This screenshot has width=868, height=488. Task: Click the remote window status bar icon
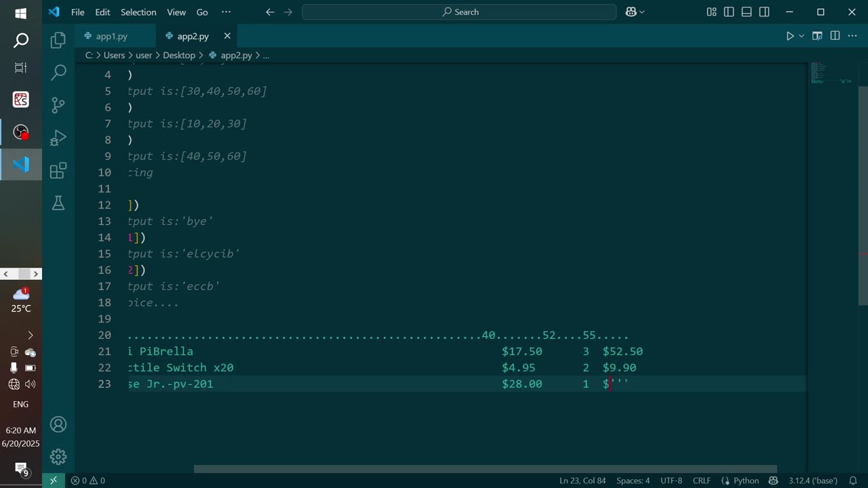pyautogui.click(x=54, y=481)
